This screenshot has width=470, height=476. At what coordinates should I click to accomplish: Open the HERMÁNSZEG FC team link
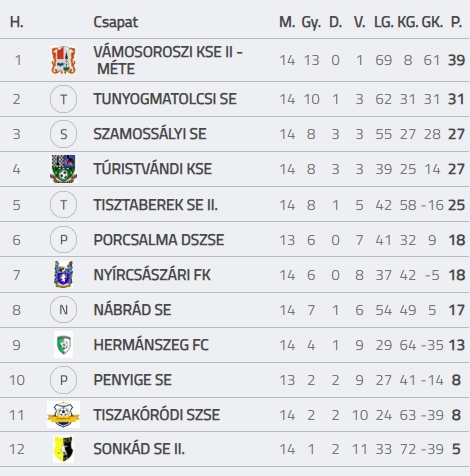[x=151, y=345]
